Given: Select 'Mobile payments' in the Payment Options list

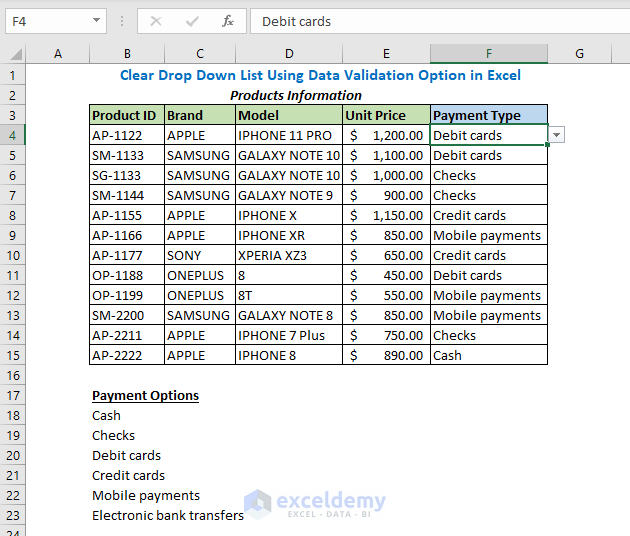Looking at the screenshot, I should [x=146, y=496].
